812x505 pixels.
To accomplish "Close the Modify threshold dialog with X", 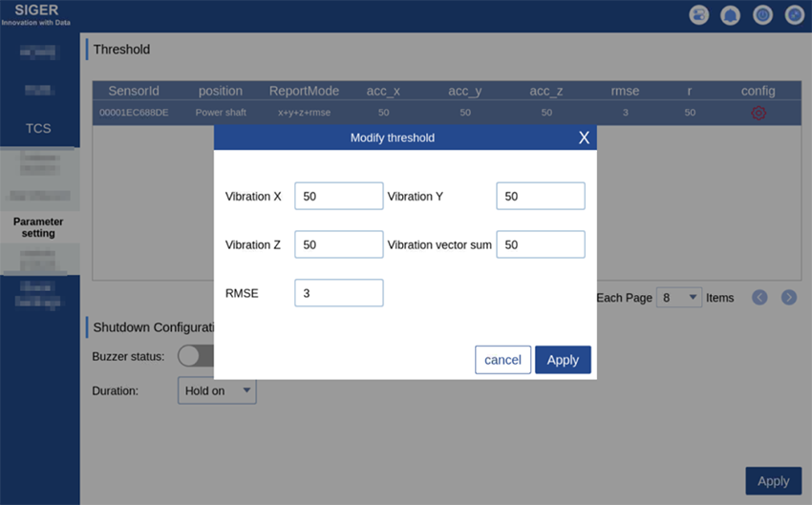I will (584, 137).
